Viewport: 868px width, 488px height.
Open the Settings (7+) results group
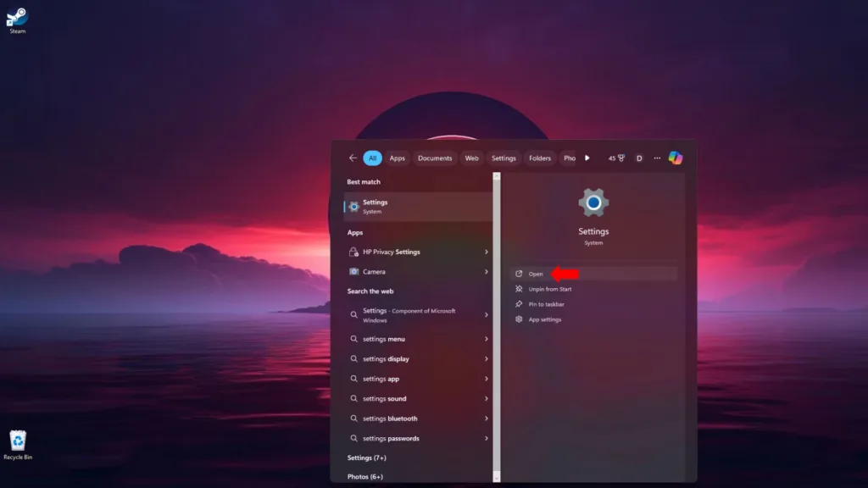click(x=366, y=457)
